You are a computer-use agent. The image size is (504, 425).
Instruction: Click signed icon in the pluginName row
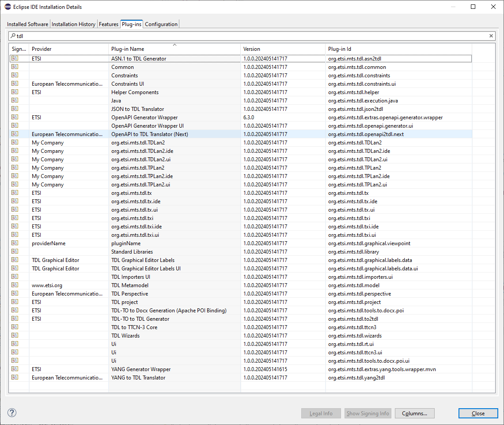pyautogui.click(x=15, y=243)
